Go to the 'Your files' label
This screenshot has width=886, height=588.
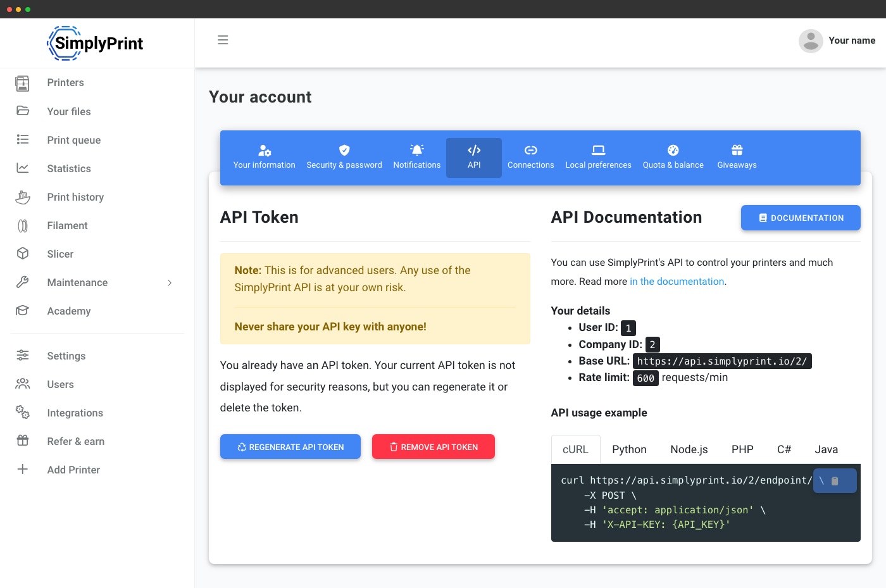coord(69,111)
